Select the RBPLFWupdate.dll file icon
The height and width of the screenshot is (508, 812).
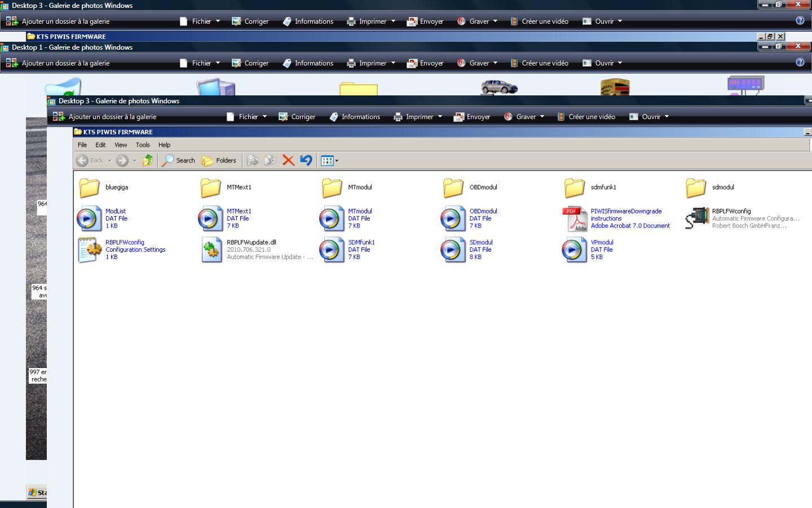click(x=211, y=249)
